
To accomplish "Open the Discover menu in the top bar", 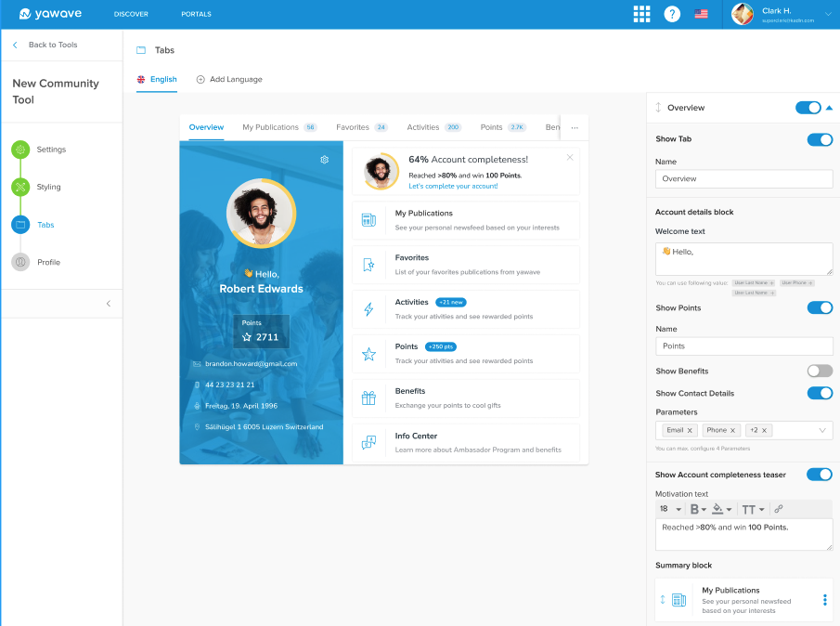I will tap(131, 14).
